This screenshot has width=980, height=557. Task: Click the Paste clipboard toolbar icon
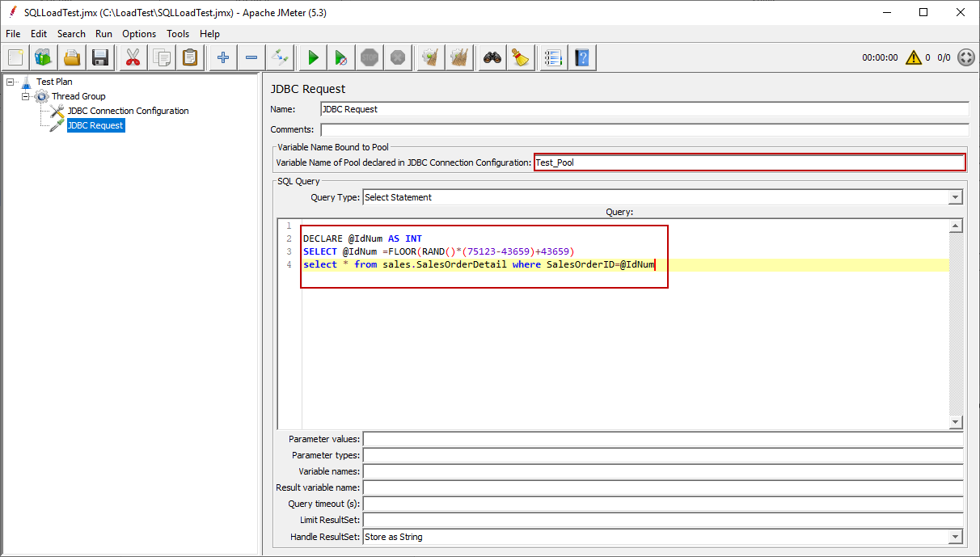point(190,57)
